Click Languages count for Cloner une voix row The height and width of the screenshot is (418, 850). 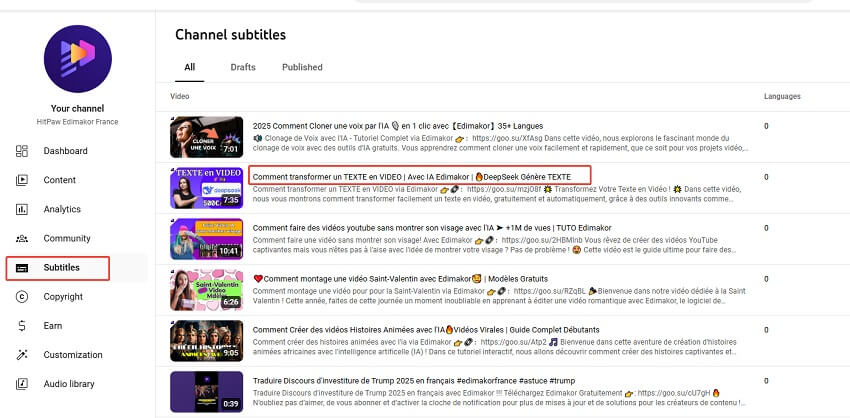[x=766, y=126]
